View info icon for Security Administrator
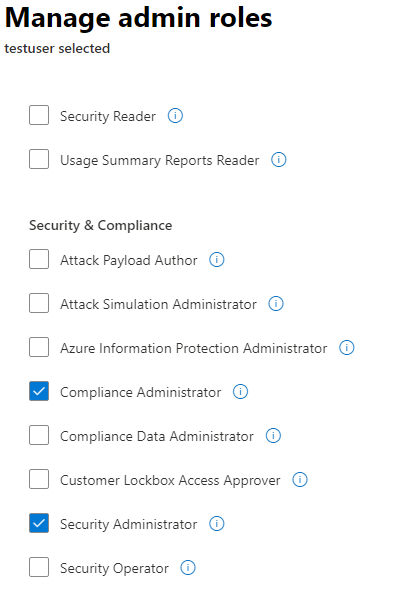400x593 pixels. coord(217,523)
